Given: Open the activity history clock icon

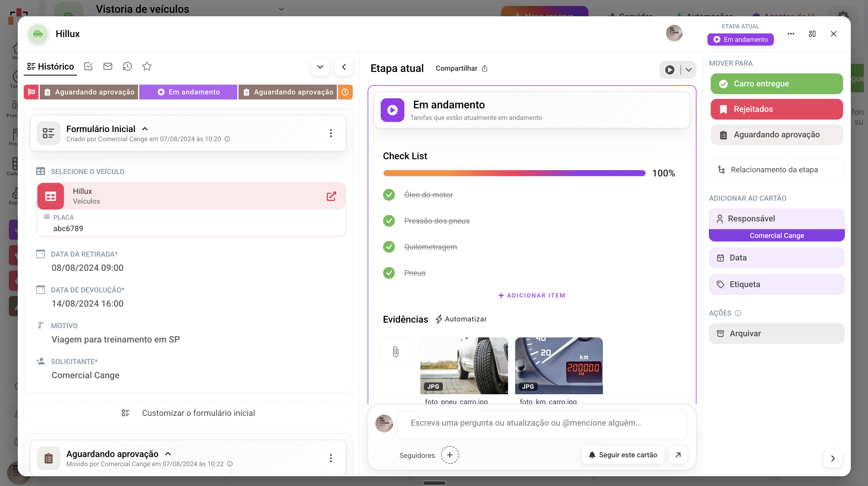Looking at the screenshot, I should pos(127,66).
